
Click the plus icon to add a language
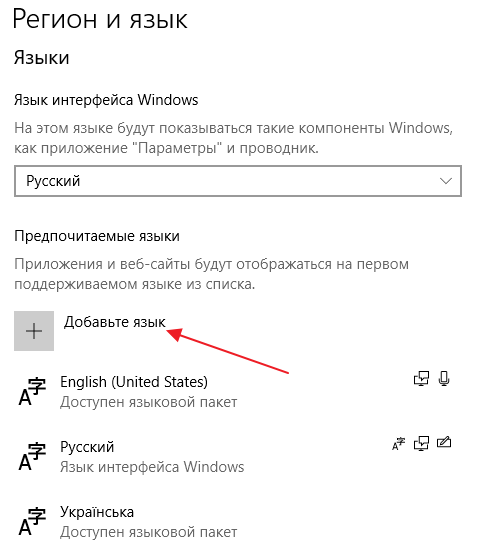coord(34,331)
